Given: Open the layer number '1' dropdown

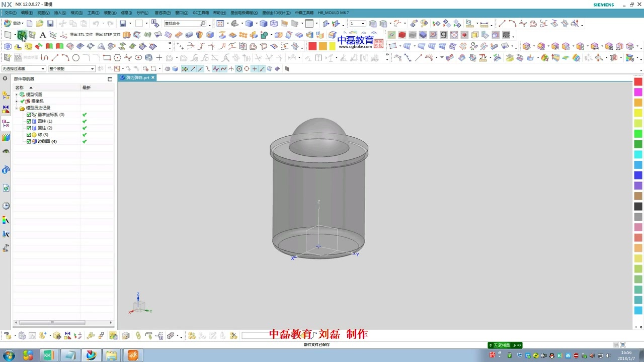Looking at the screenshot, I should point(358,24).
